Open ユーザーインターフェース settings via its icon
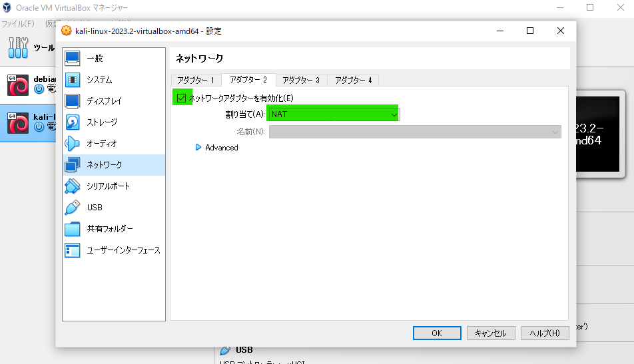 pyautogui.click(x=73, y=250)
